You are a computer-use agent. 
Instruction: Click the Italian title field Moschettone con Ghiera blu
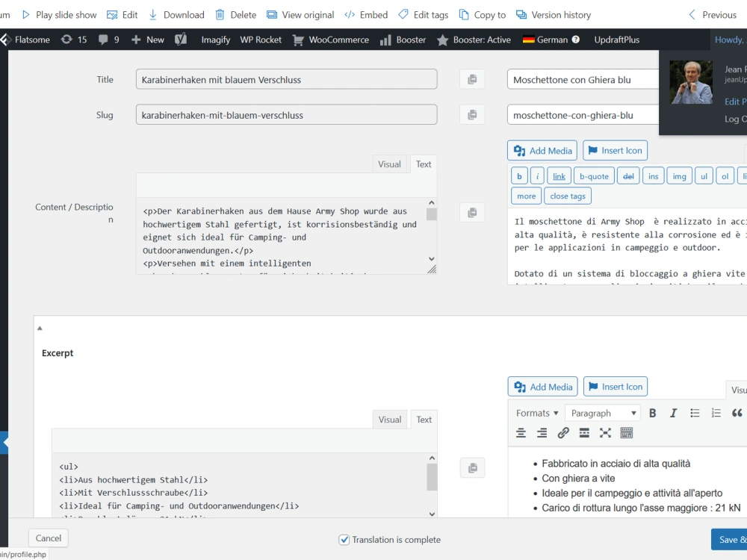pos(583,80)
